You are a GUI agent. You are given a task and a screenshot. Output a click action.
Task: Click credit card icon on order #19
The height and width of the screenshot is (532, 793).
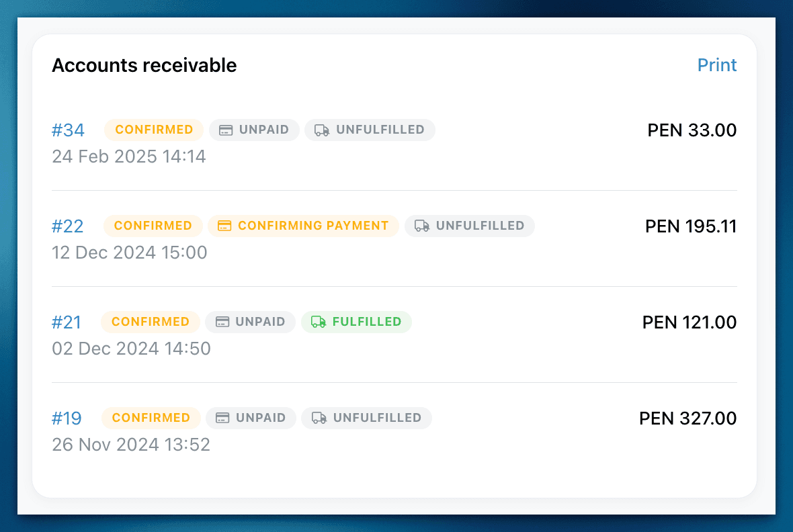point(222,418)
